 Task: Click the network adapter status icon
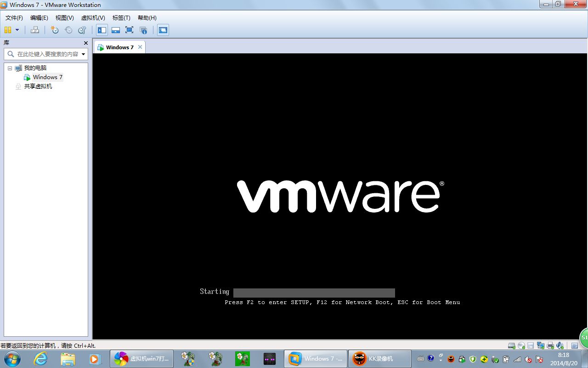[x=540, y=345]
